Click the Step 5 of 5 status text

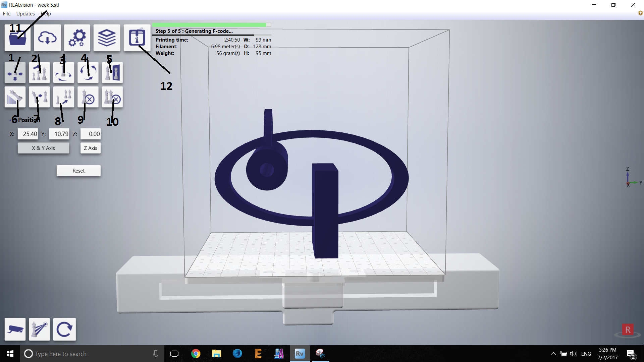(194, 31)
